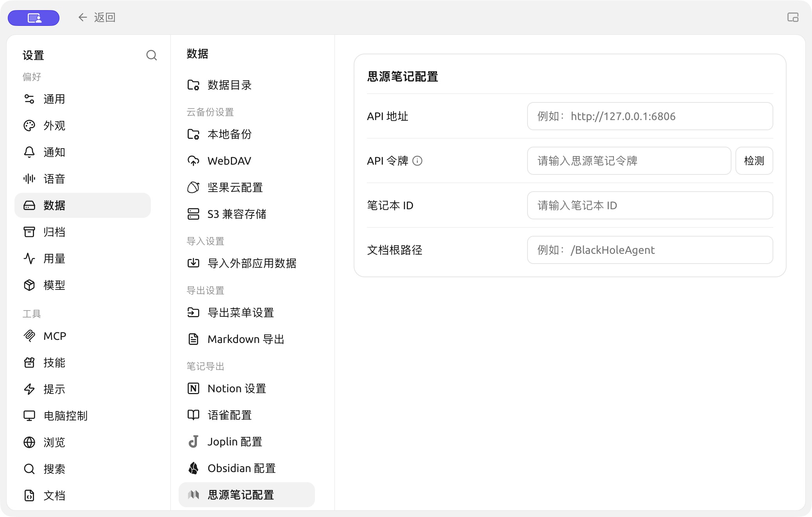812x517 pixels.
Task: Focus the 笔记本 ID input field
Action: pyautogui.click(x=650, y=205)
